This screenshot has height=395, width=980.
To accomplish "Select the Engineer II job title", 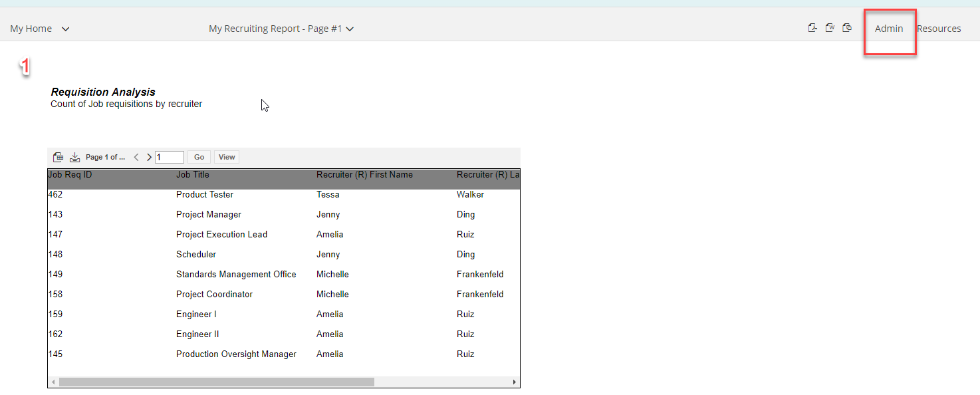I will click(x=197, y=334).
